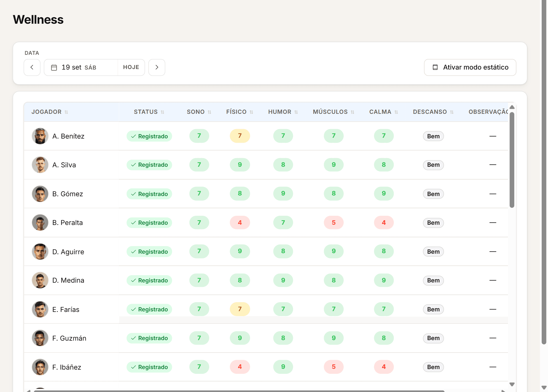Sort by the Status column
The image size is (548, 392).
coord(149,112)
